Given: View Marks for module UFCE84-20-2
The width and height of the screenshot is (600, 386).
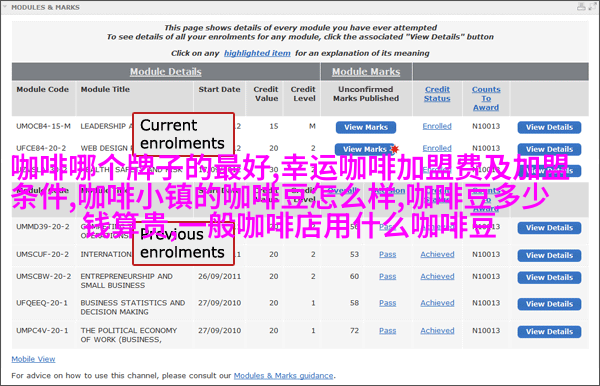Looking at the screenshot, I should 364,149.
